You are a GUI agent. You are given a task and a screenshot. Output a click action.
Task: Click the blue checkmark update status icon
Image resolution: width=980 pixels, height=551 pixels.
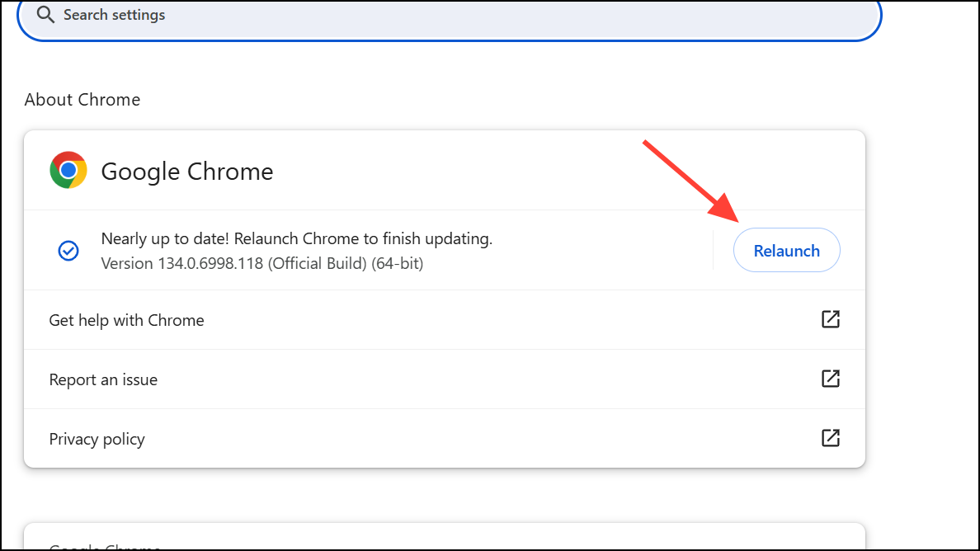(x=68, y=250)
